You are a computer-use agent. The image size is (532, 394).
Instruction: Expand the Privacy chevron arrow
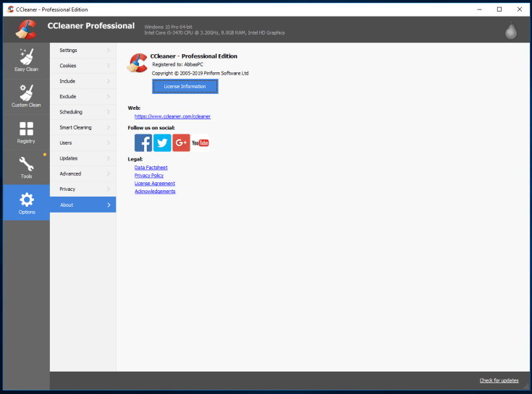(109, 189)
